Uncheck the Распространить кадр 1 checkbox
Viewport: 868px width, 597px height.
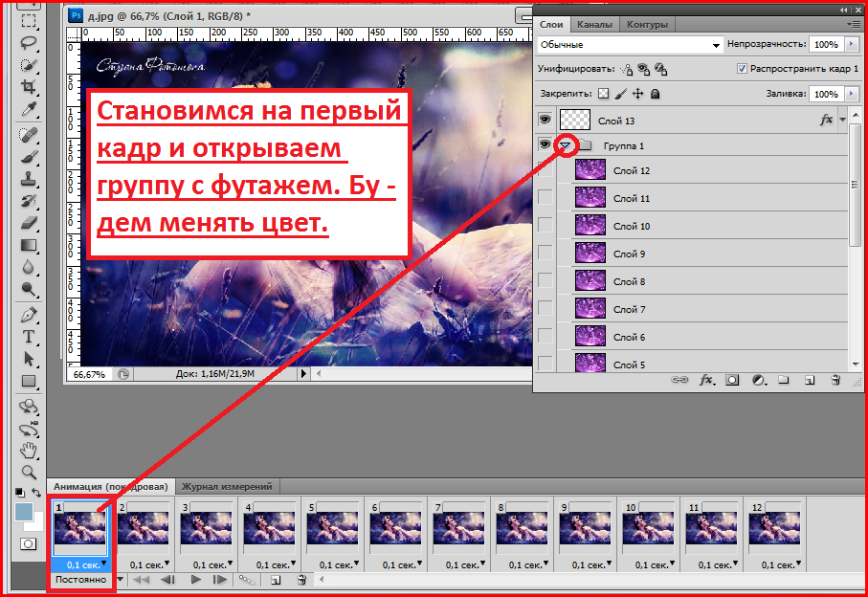click(742, 69)
